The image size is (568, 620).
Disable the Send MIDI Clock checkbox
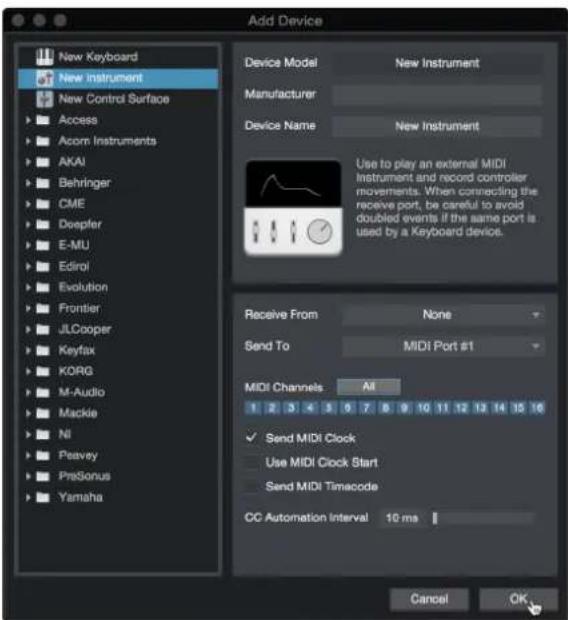(252, 438)
